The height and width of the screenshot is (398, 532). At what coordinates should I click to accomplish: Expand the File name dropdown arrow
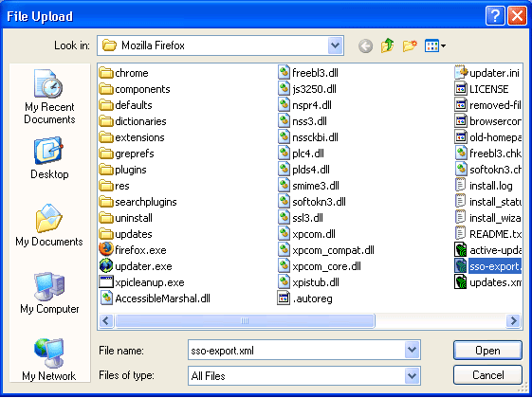pos(412,350)
